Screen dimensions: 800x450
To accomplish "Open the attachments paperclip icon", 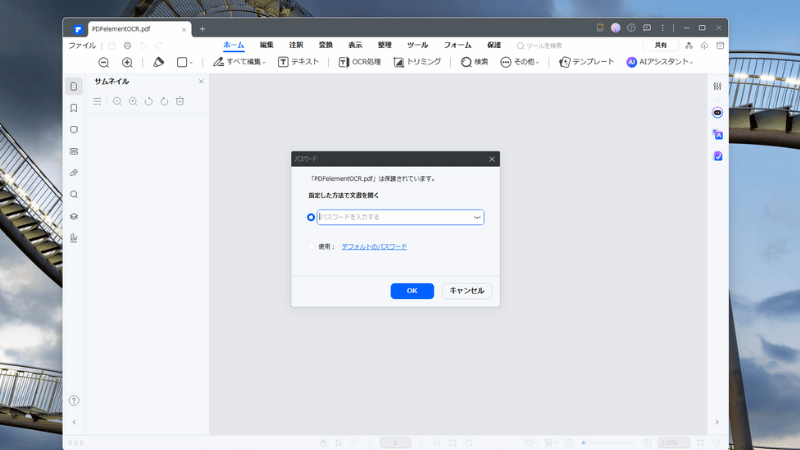I will 74,173.
